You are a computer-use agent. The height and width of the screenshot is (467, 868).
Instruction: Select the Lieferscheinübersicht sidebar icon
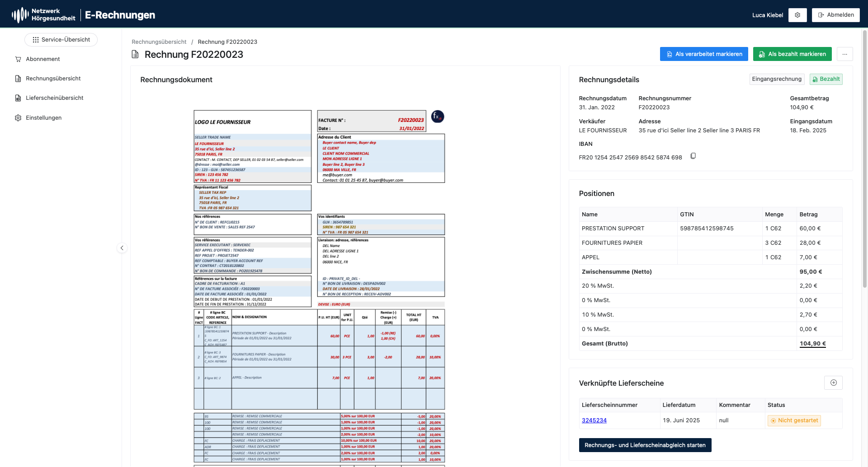17,98
